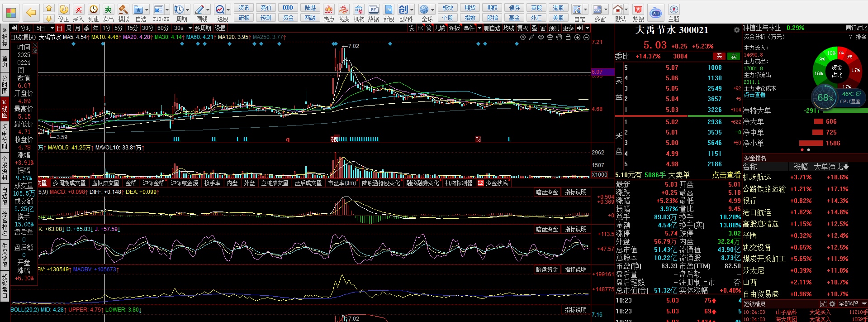Toggle 九转 indicator on chart

click(x=440, y=28)
